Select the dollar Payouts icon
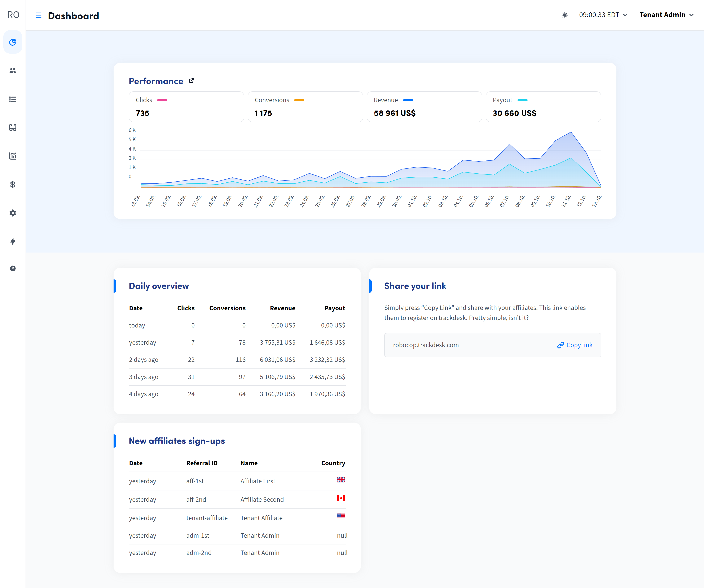This screenshot has width=704, height=588. (x=12, y=184)
